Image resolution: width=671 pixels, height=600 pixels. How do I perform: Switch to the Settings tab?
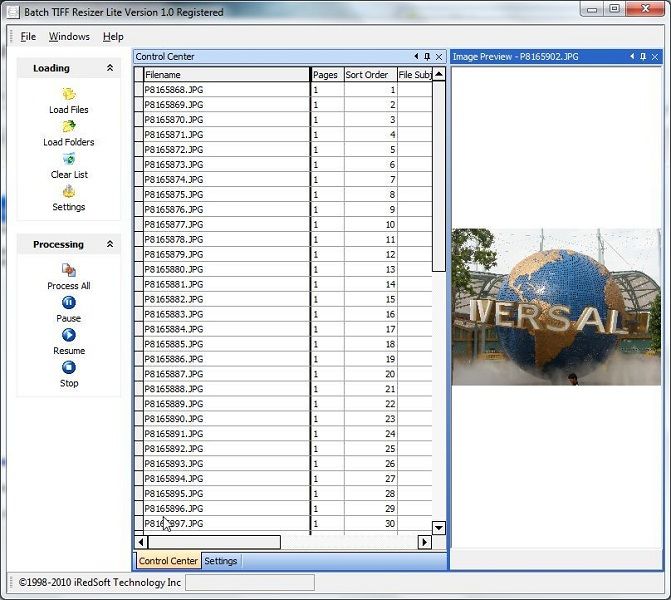[221, 561]
